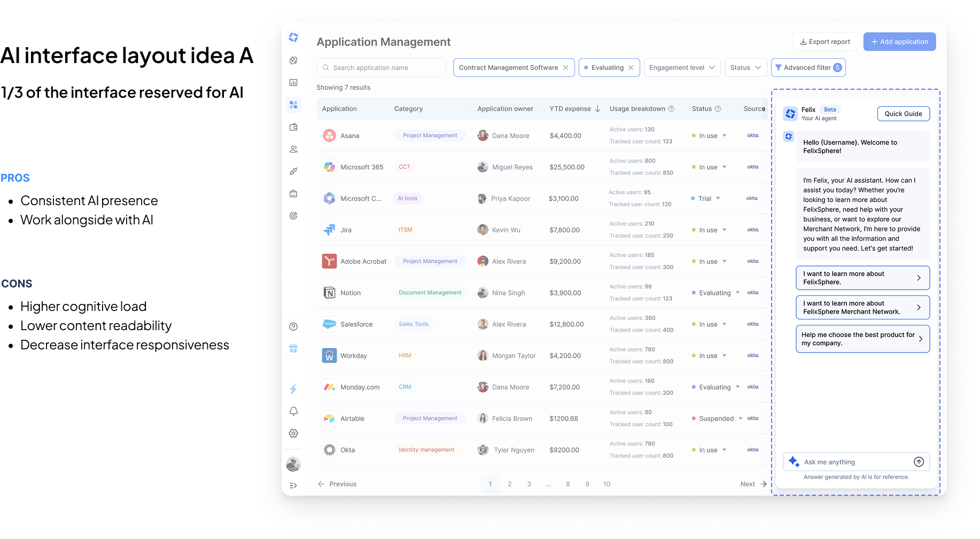Go to page 9
980x539 pixels.
(x=587, y=484)
